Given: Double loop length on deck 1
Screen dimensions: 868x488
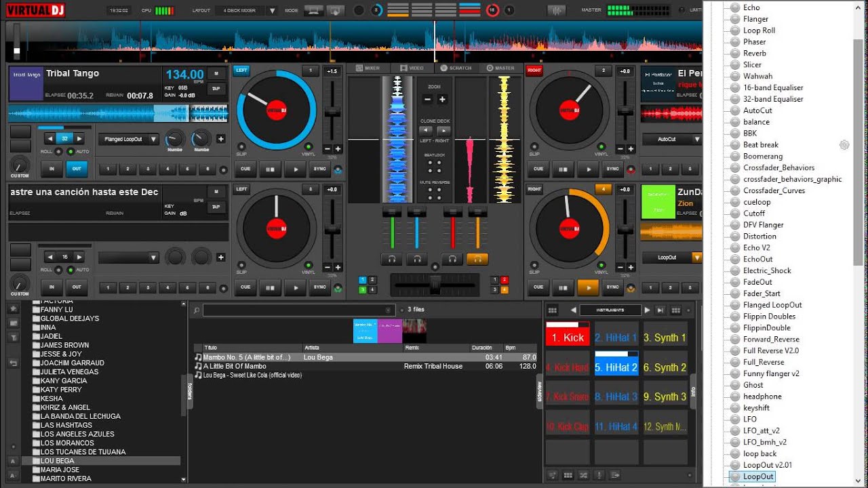Looking at the screenshot, I should (80, 138).
